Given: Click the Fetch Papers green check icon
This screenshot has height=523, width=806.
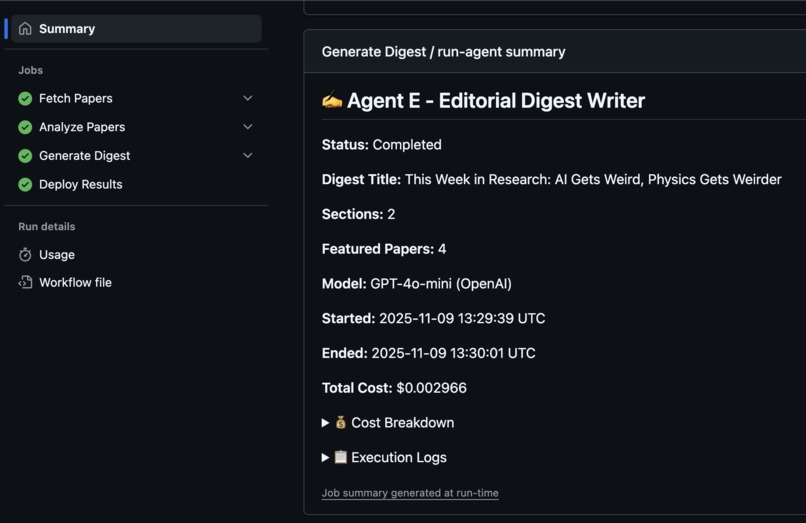Looking at the screenshot, I should [25, 98].
